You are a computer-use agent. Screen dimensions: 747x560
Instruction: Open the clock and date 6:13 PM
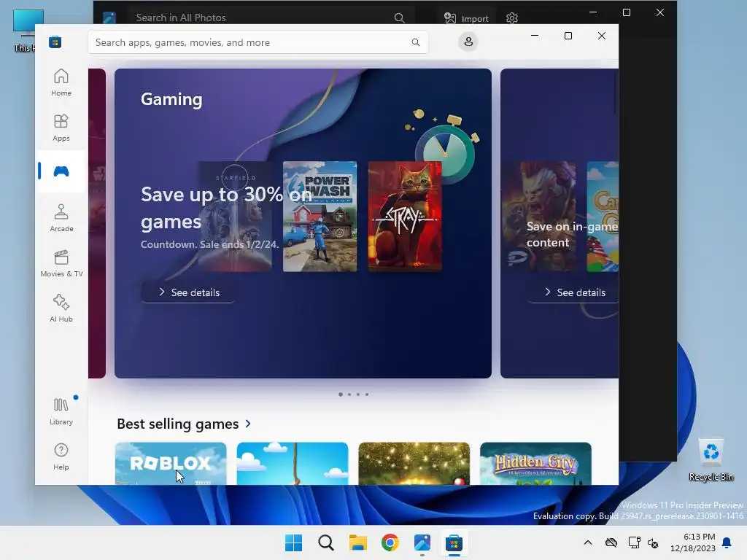[x=693, y=542]
